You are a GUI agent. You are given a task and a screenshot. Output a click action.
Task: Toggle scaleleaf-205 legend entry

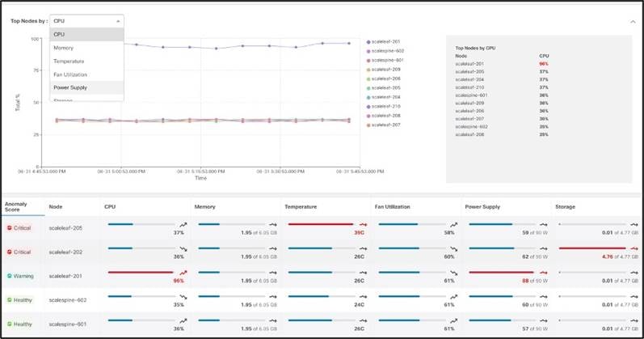coord(383,87)
